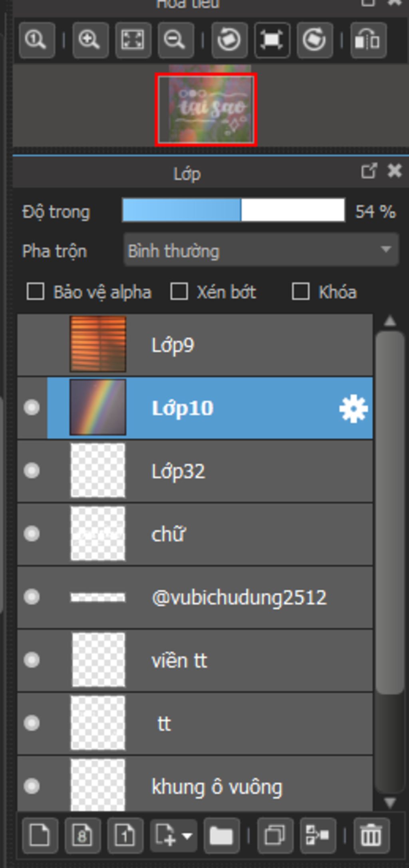Flip canvas horizontally icon
The image size is (409, 868).
[368, 40]
